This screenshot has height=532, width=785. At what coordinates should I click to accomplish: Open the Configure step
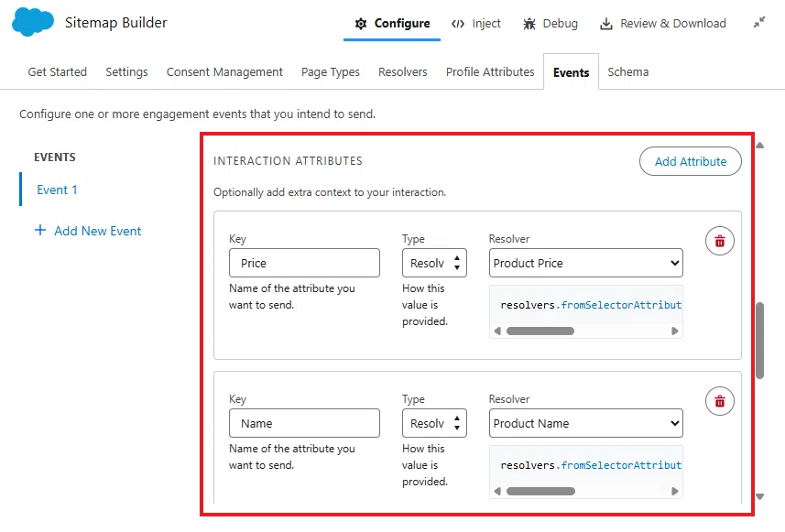tap(392, 24)
